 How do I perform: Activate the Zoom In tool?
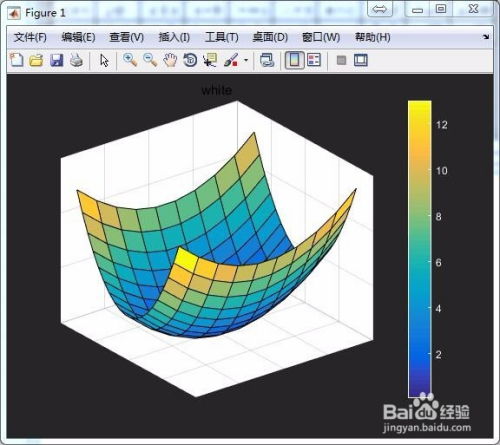(130, 60)
